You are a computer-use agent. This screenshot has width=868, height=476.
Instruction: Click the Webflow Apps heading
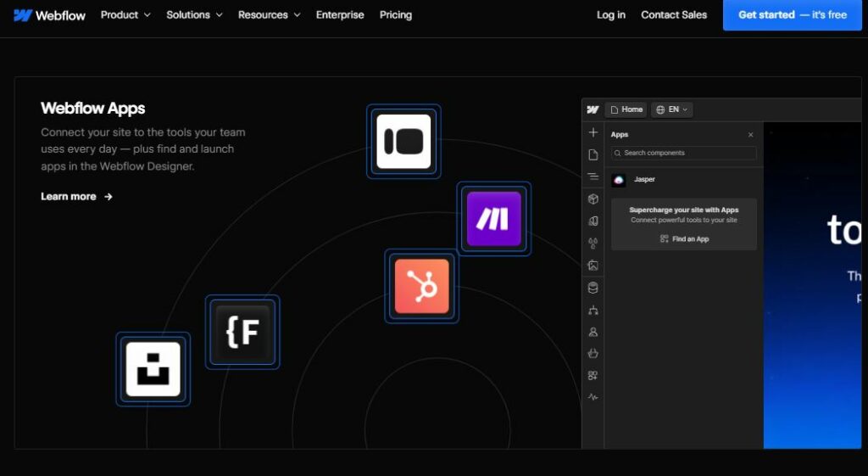(x=93, y=108)
